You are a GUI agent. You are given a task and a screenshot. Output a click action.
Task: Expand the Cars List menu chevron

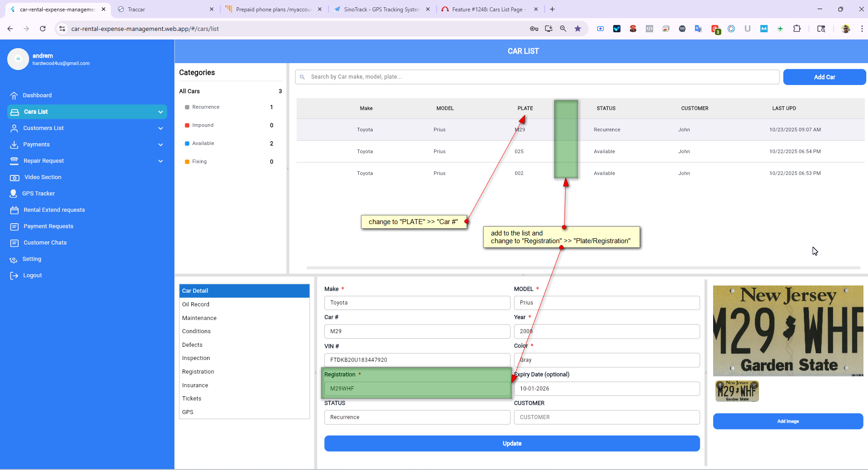(x=160, y=112)
